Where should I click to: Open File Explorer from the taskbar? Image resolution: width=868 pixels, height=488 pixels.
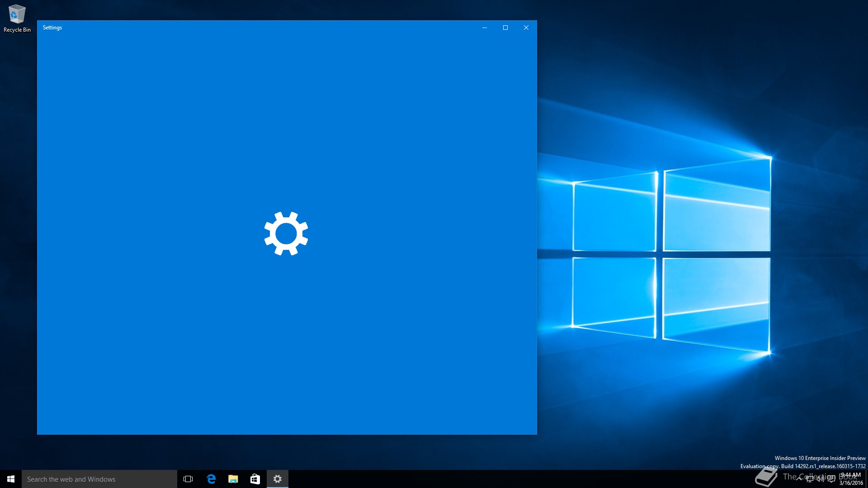click(233, 479)
